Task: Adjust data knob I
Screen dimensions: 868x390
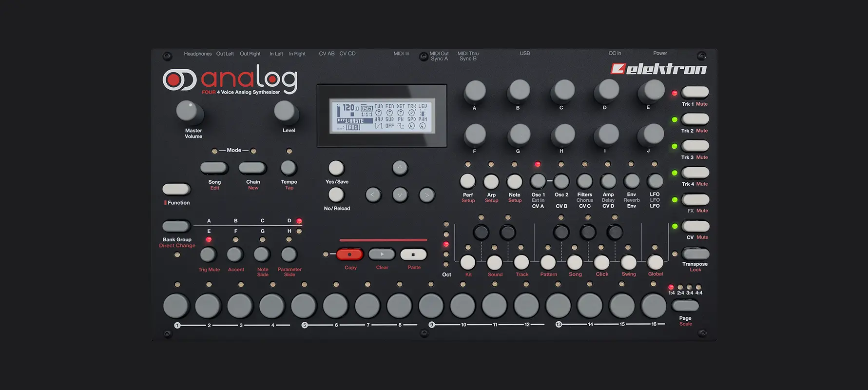Action: [x=608, y=134]
